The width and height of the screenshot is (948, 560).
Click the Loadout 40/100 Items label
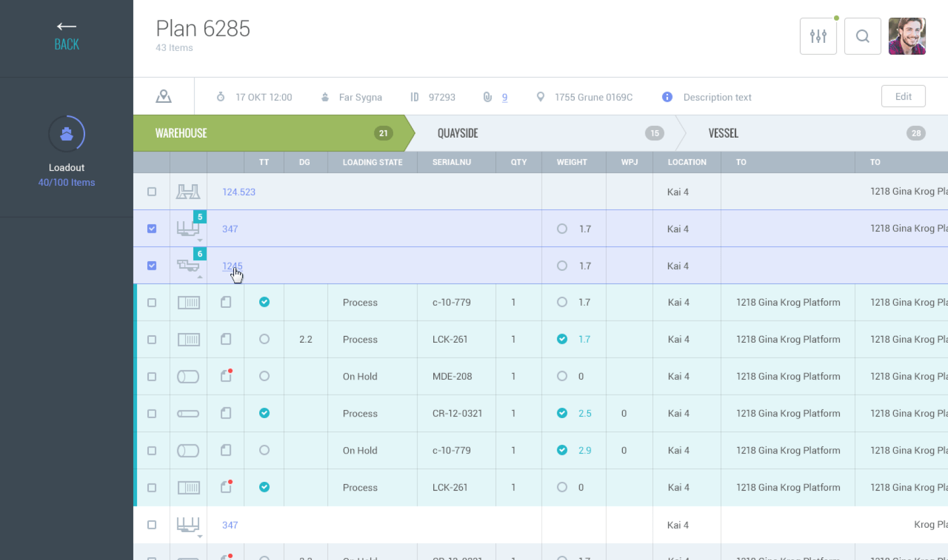(x=66, y=183)
